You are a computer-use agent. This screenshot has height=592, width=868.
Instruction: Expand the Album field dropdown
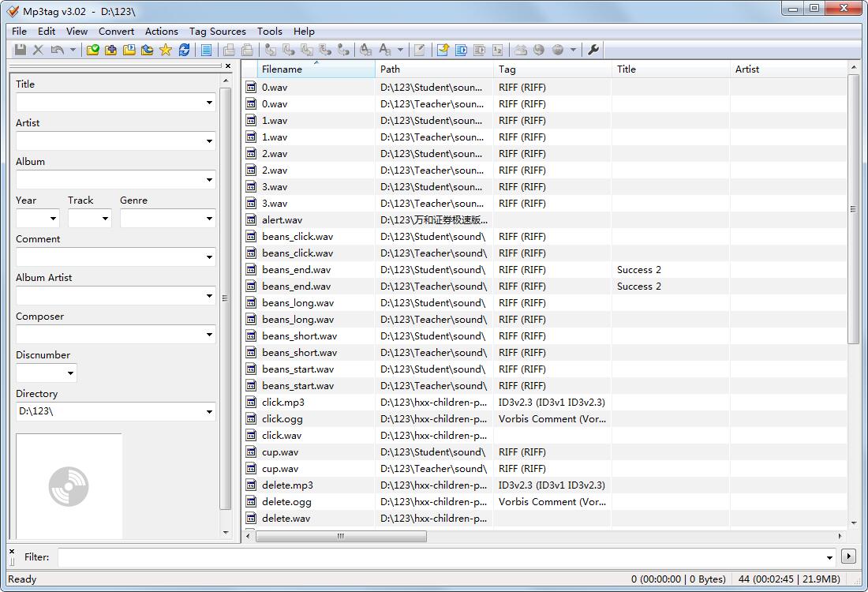[x=209, y=180]
